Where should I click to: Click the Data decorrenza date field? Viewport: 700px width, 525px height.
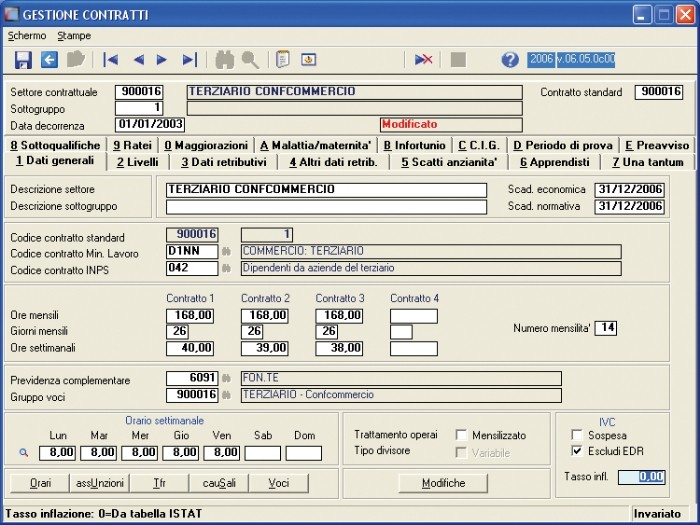pos(150,124)
